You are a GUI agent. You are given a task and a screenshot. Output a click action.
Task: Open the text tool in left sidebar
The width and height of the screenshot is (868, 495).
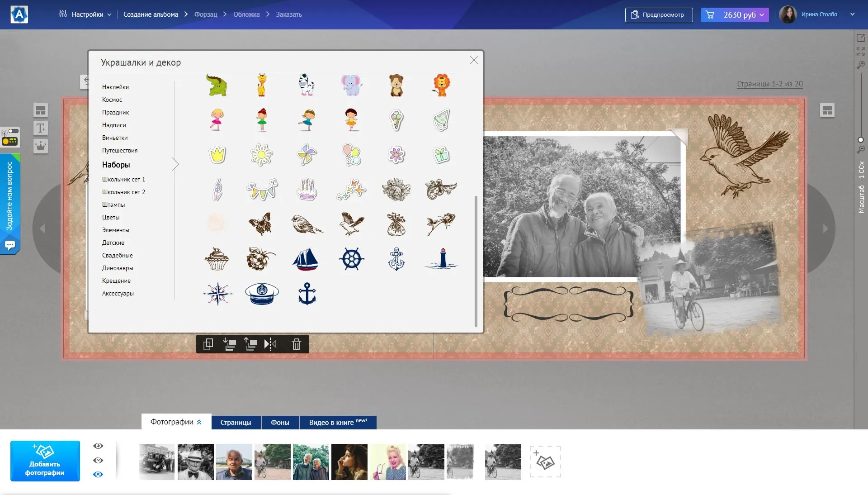click(x=41, y=128)
